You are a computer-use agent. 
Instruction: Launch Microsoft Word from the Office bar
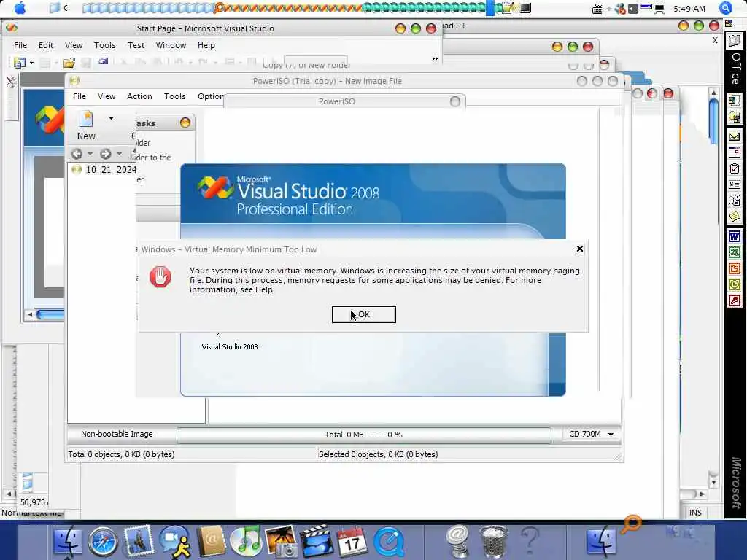coord(735,236)
